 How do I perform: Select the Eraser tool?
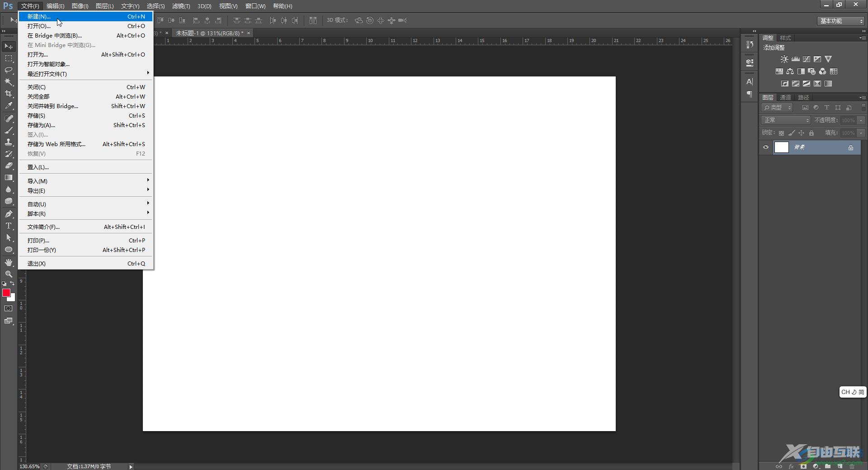(x=9, y=166)
